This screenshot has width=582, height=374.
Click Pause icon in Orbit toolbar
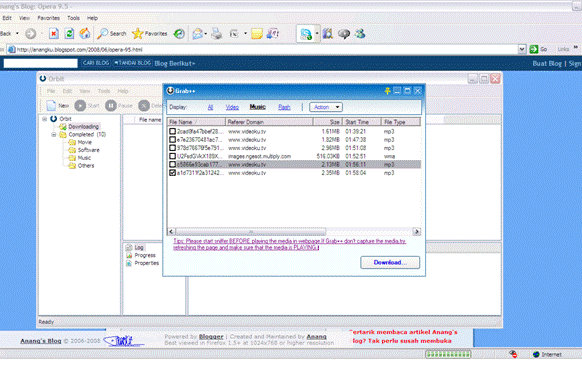click(111, 106)
